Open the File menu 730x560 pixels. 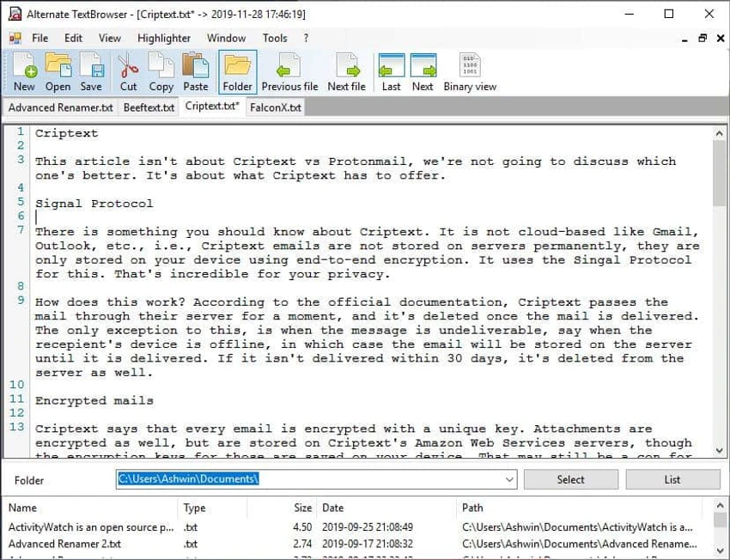[x=40, y=38]
